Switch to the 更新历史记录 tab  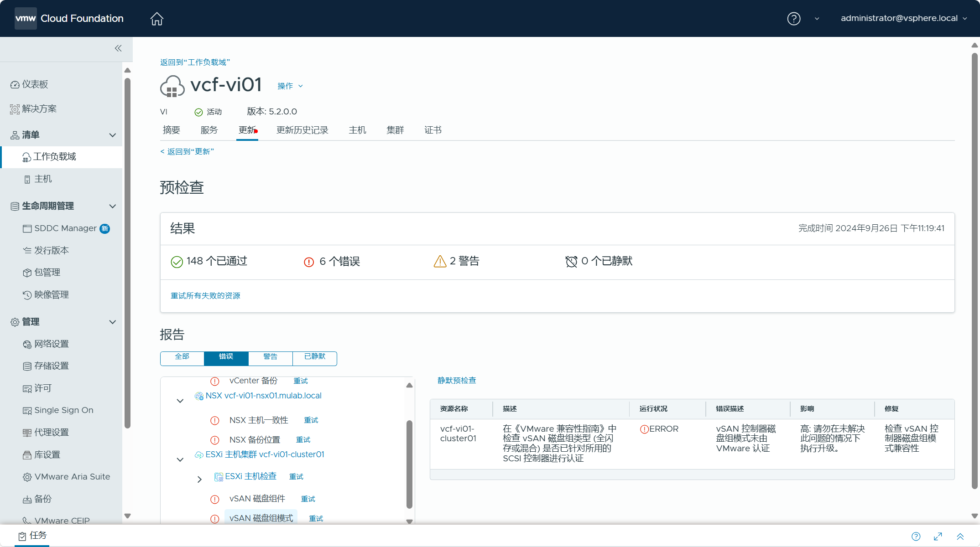(302, 130)
